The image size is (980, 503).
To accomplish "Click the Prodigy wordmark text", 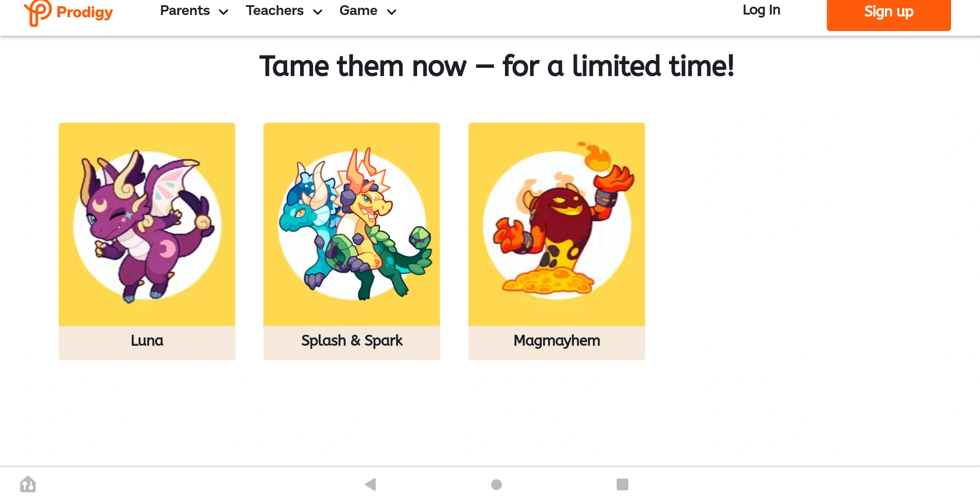I will click(x=84, y=12).
